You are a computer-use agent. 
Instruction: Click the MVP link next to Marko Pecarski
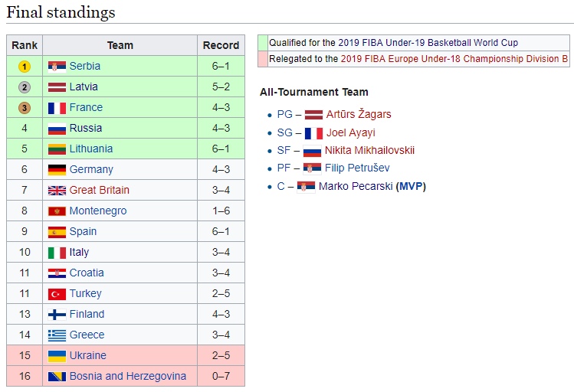coord(411,187)
